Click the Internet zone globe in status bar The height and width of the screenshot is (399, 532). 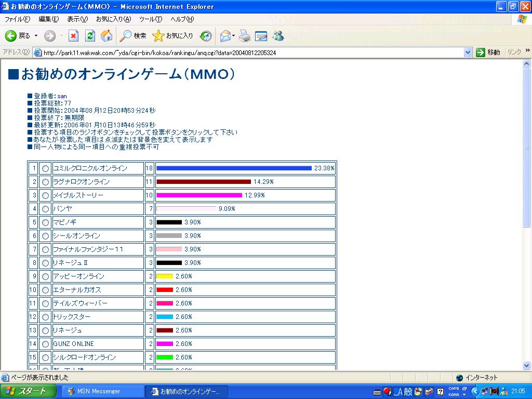(x=460, y=378)
